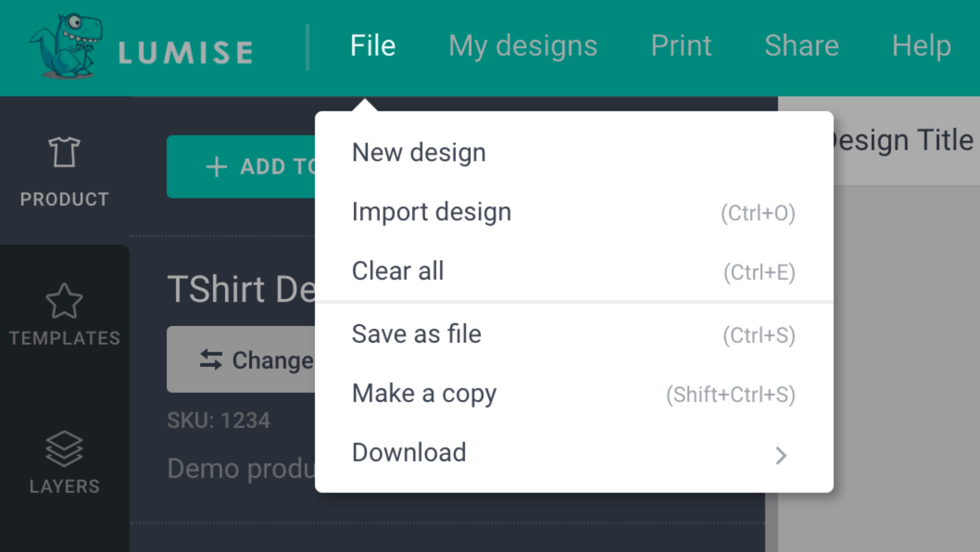Viewport: 980px width, 552px height.
Task: Open the Layers stack icon panel
Action: [64, 448]
